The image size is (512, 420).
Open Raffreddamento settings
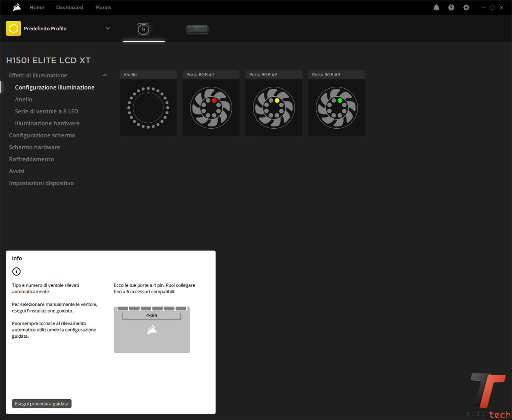point(31,159)
